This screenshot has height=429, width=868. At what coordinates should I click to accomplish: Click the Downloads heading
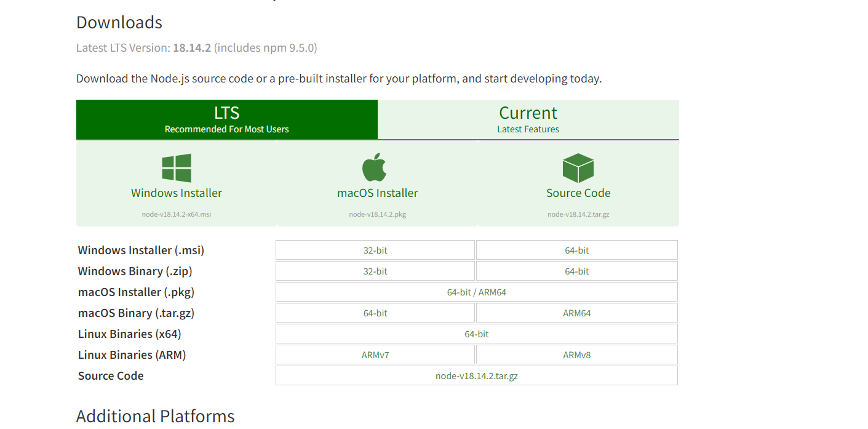(x=119, y=23)
